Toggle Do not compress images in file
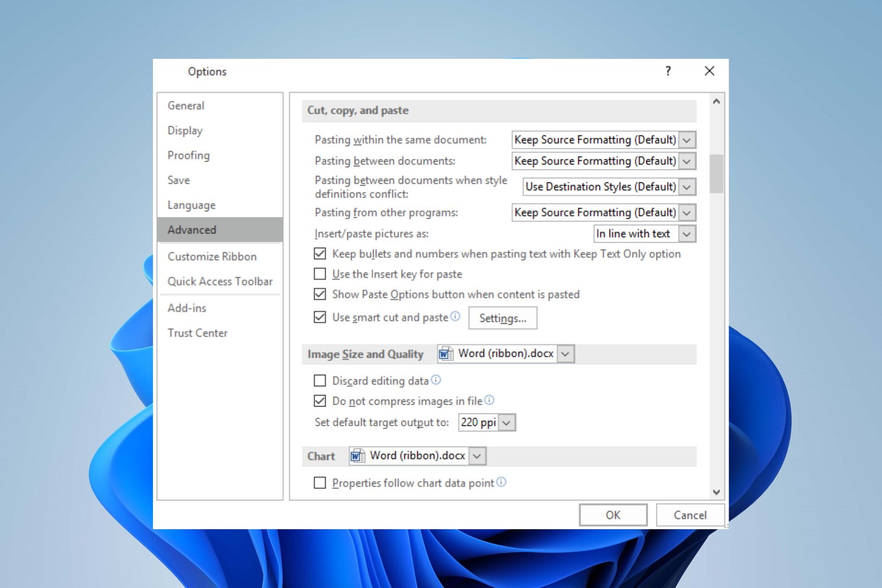This screenshot has width=882, height=588. (x=320, y=401)
